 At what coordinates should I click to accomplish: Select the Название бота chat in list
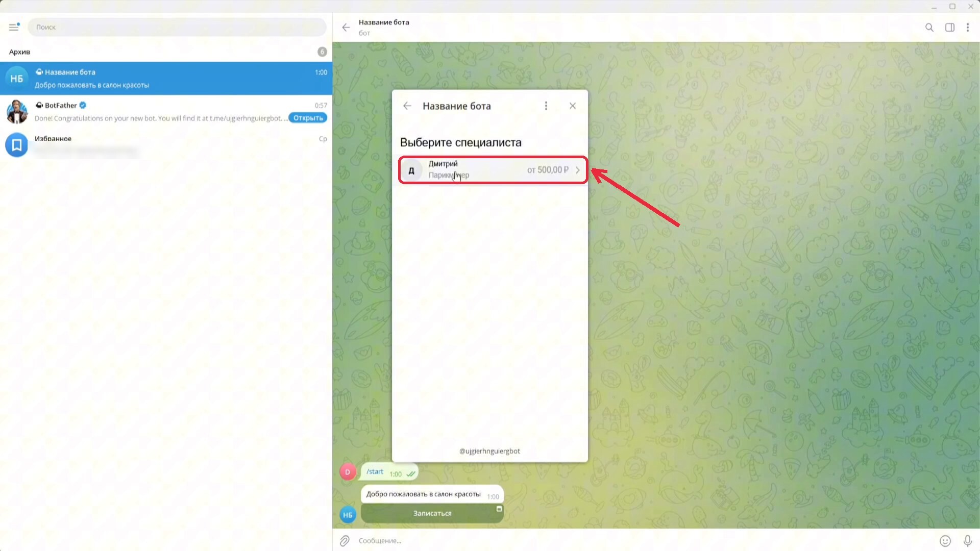(166, 79)
